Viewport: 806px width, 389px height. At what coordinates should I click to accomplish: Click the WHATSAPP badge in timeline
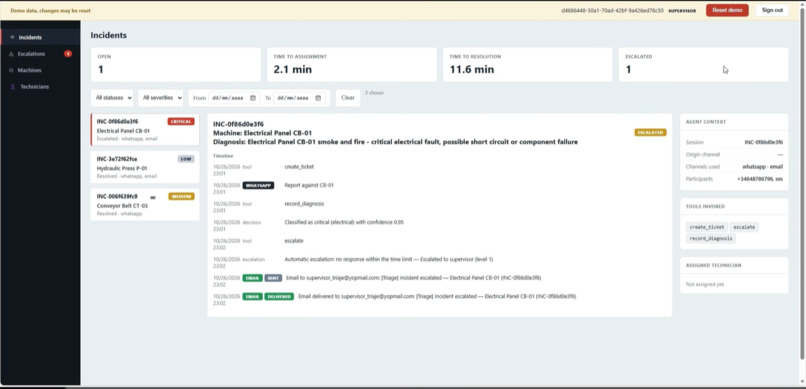click(258, 186)
